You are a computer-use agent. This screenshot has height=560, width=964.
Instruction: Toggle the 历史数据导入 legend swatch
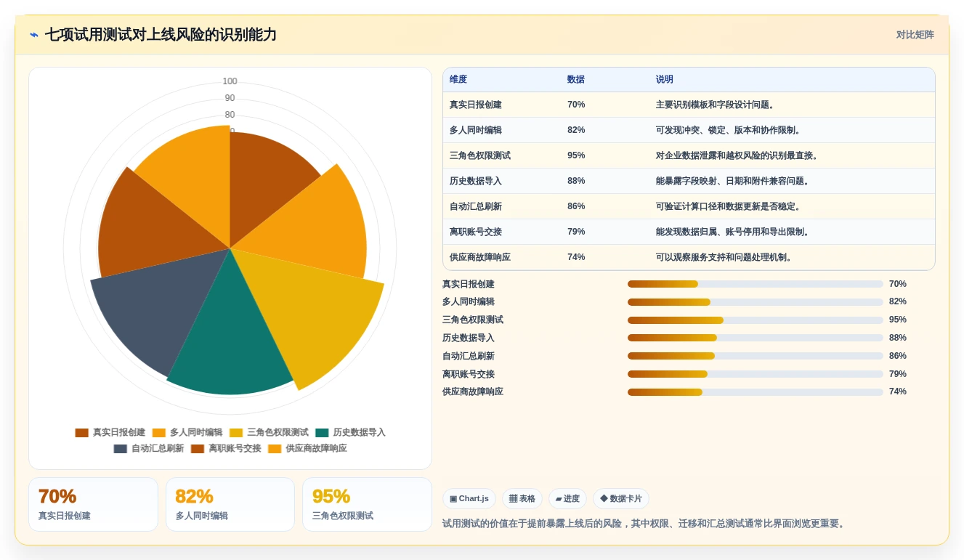click(x=322, y=433)
